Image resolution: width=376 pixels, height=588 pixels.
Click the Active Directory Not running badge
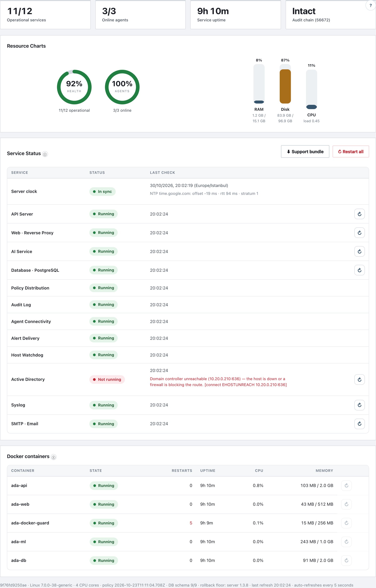[x=107, y=380]
